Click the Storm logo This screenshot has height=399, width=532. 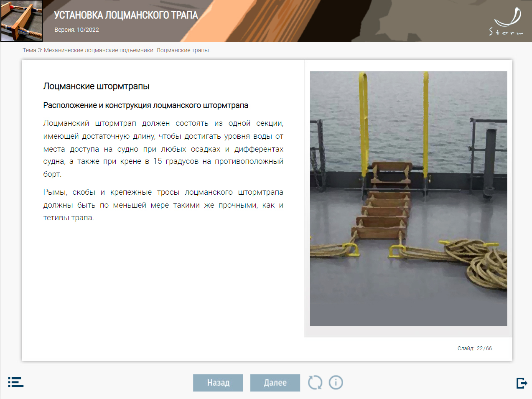tap(507, 21)
